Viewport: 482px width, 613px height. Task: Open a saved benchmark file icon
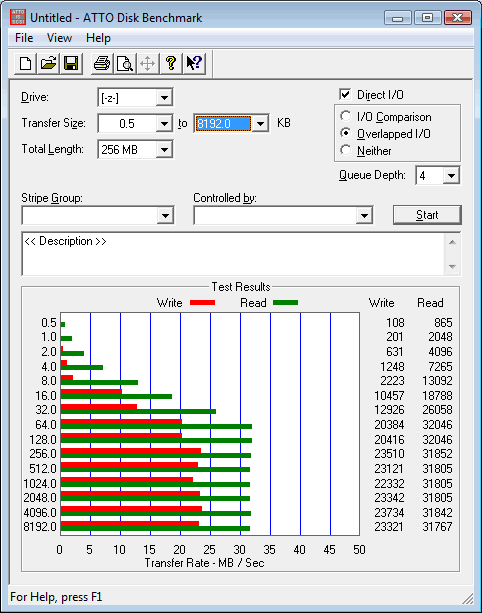click(48, 63)
